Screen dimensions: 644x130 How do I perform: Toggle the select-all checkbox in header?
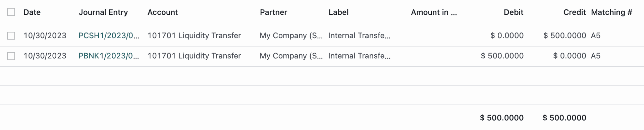click(x=11, y=12)
